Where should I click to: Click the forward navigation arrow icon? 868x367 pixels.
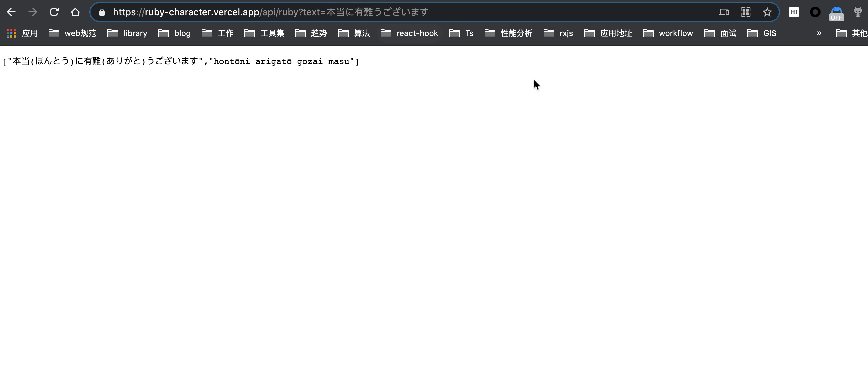point(33,12)
